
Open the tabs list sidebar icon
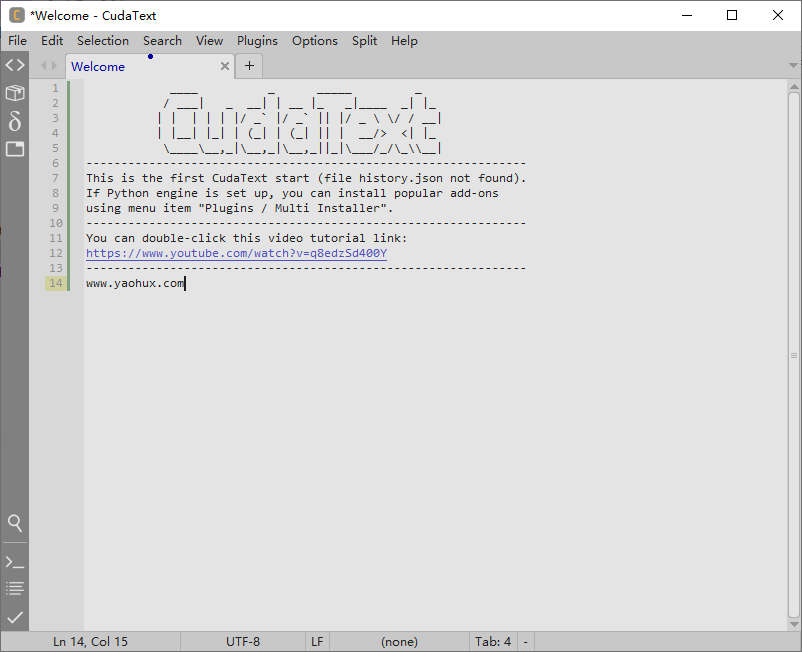14,148
